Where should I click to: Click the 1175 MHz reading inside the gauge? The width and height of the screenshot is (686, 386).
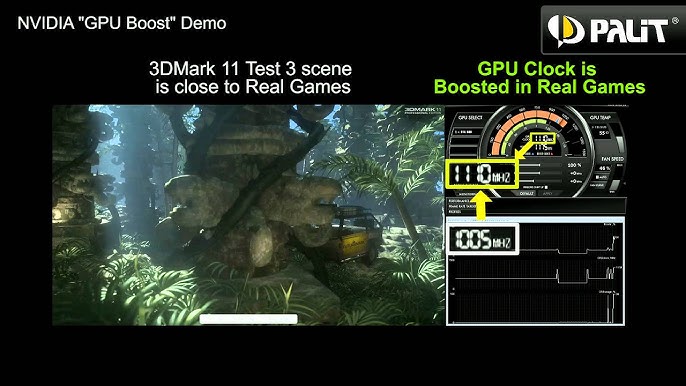coord(544,147)
